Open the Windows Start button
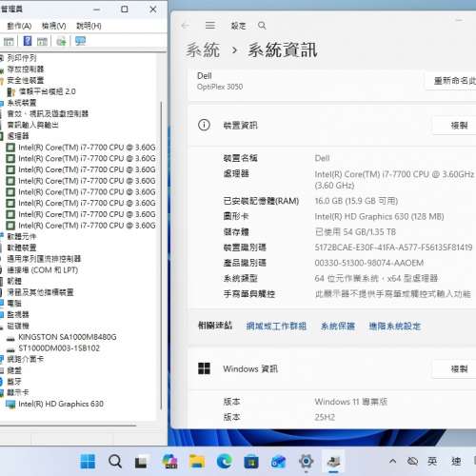The width and height of the screenshot is (476, 476). [x=88, y=462]
